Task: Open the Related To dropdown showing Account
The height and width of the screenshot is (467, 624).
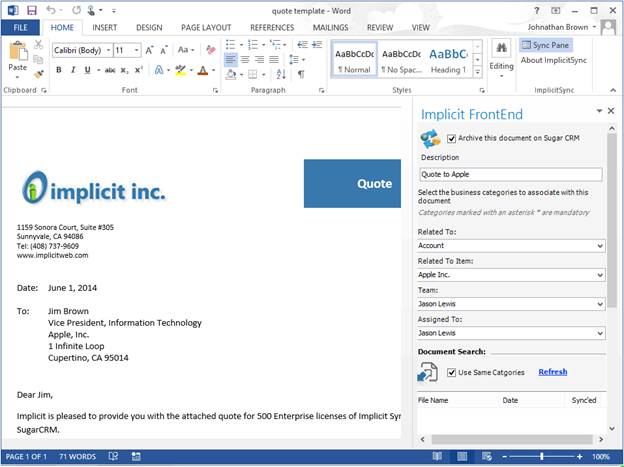Action: point(510,245)
